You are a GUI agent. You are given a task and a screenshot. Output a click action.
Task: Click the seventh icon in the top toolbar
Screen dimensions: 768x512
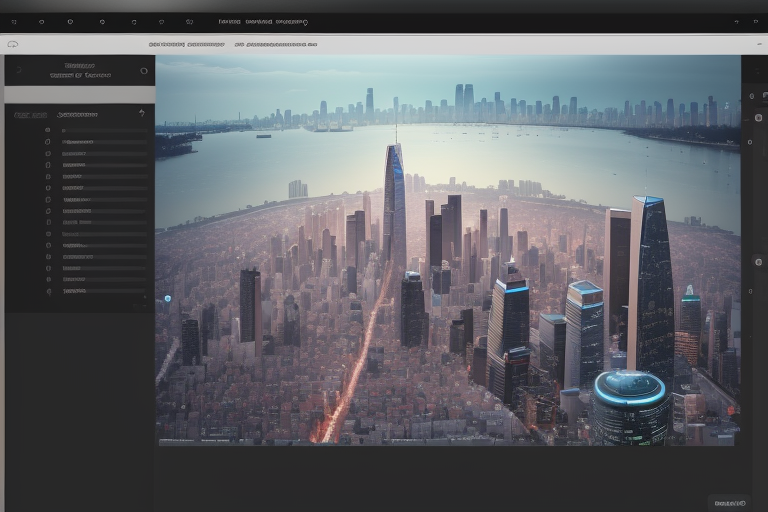click(189, 21)
